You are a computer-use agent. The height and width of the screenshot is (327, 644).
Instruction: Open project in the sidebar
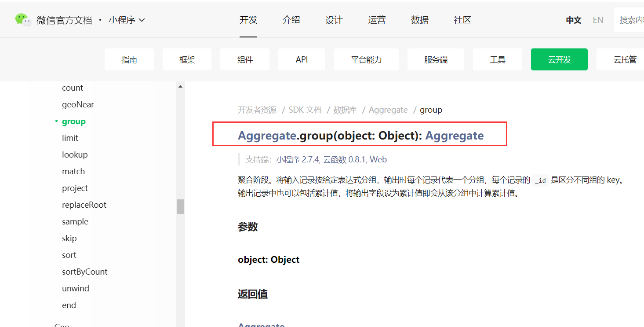75,188
